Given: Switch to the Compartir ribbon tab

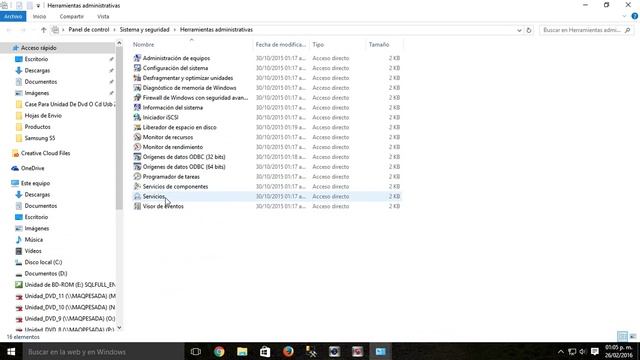Looking at the screenshot, I should tap(71, 16).
